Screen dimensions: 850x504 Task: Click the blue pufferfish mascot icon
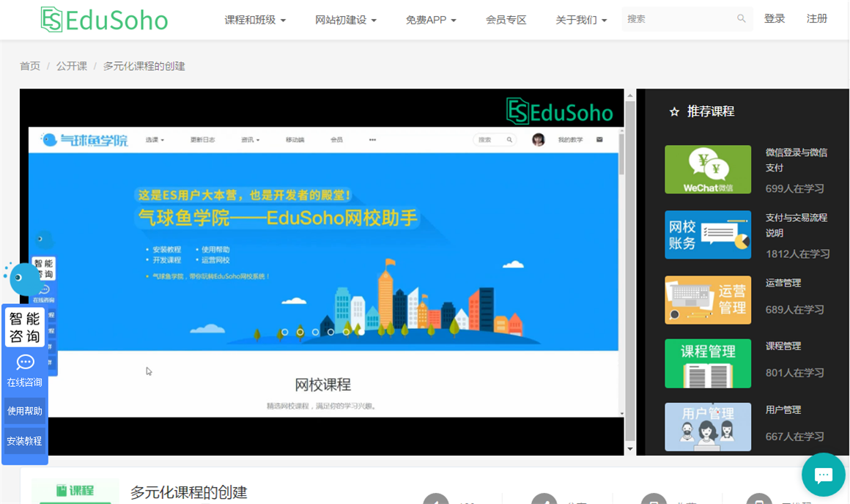tap(24, 278)
